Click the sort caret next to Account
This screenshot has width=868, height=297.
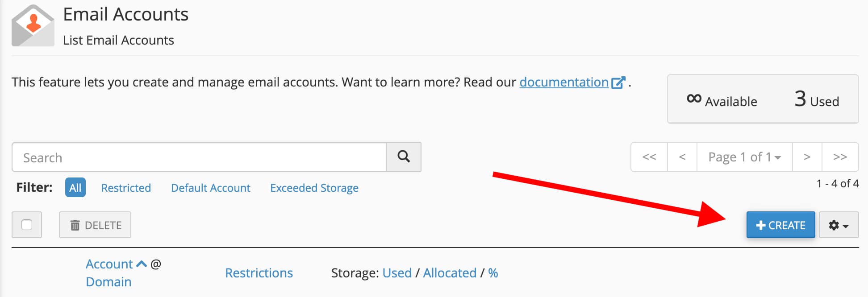click(x=141, y=264)
